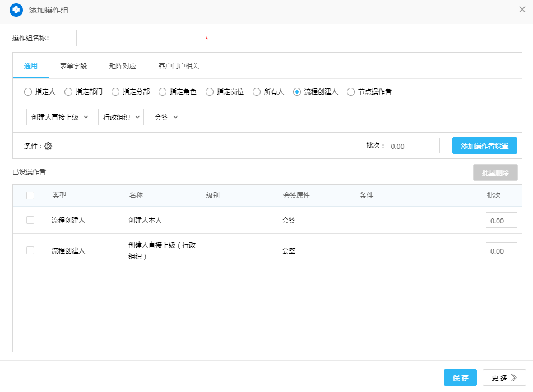
Task: Tick checkbox for 创建人直接上级 row
Action: coord(30,250)
